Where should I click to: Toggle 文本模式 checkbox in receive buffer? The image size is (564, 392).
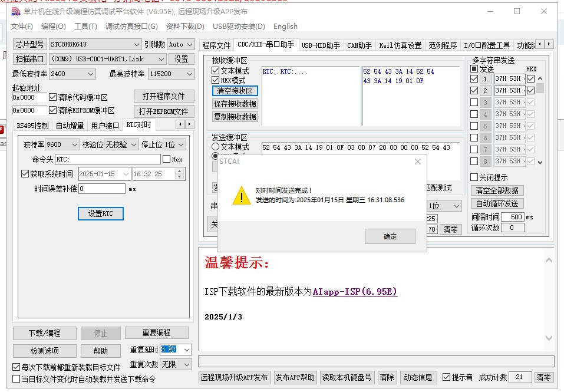point(216,71)
